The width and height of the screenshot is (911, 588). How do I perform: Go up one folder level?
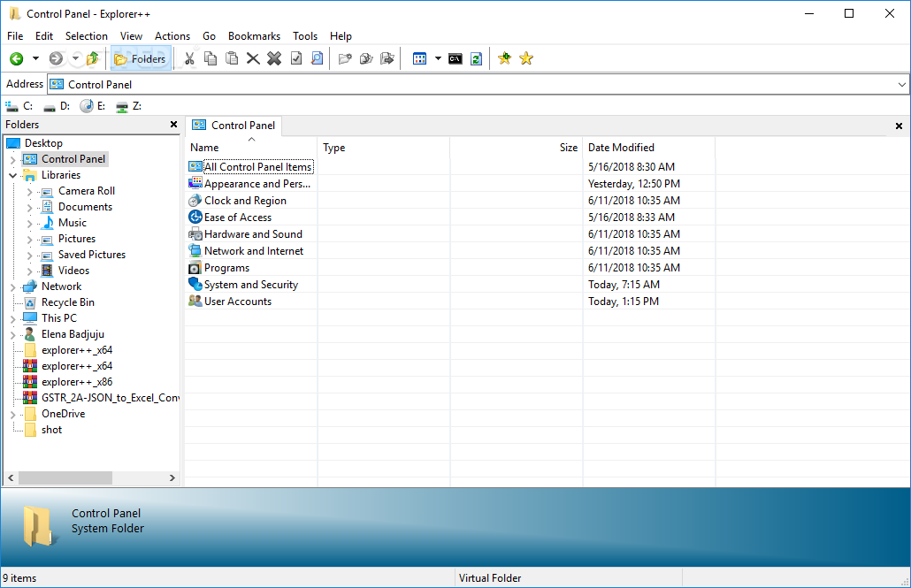92,58
